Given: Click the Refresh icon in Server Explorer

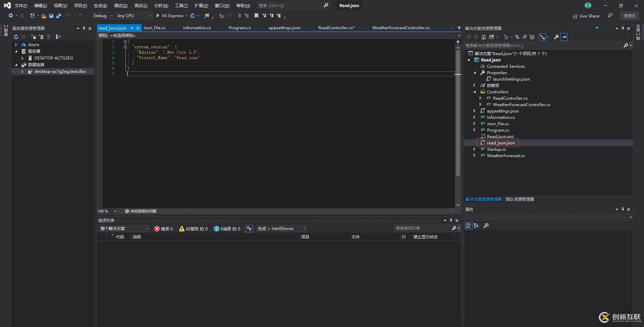Looking at the screenshot, I should point(16,37).
